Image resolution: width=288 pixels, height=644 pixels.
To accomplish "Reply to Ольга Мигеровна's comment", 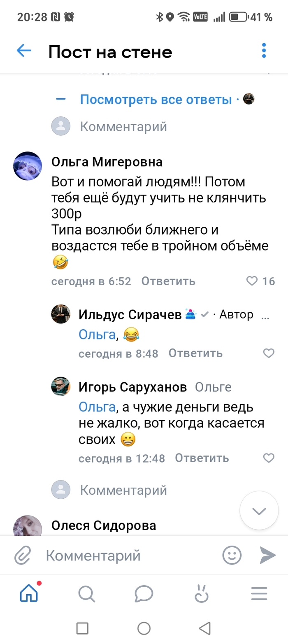I will point(168,281).
